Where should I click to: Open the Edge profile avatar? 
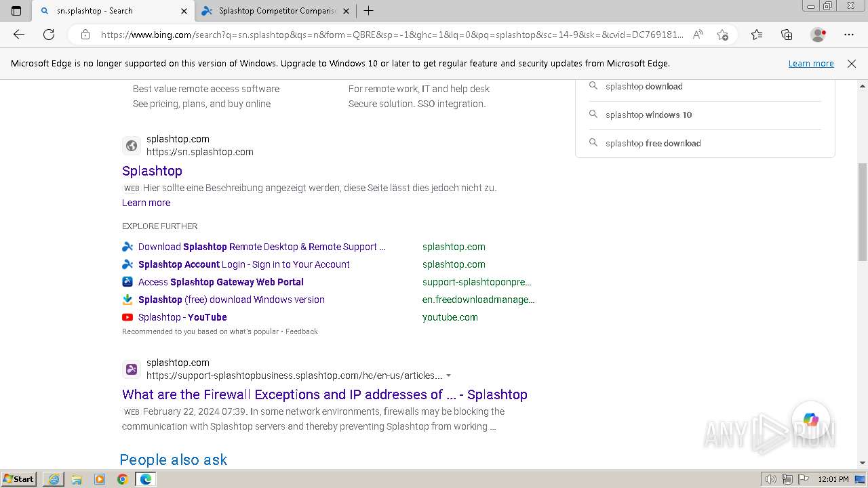click(818, 35)
